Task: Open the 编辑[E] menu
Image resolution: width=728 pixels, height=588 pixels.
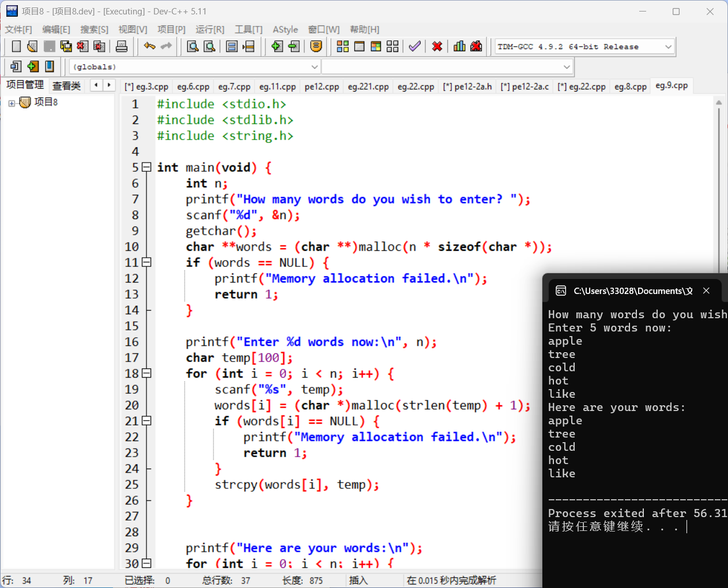Action: 56,29
